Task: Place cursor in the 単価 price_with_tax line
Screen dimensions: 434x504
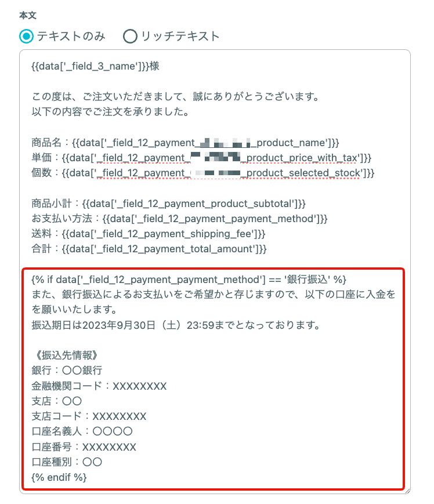Action: tap(201, 158)
